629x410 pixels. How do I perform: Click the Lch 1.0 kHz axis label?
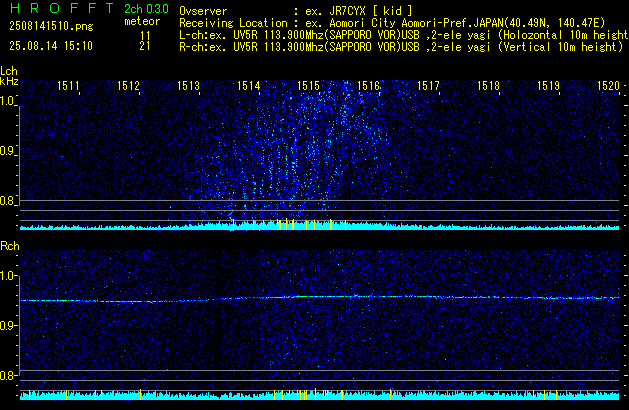8,101
